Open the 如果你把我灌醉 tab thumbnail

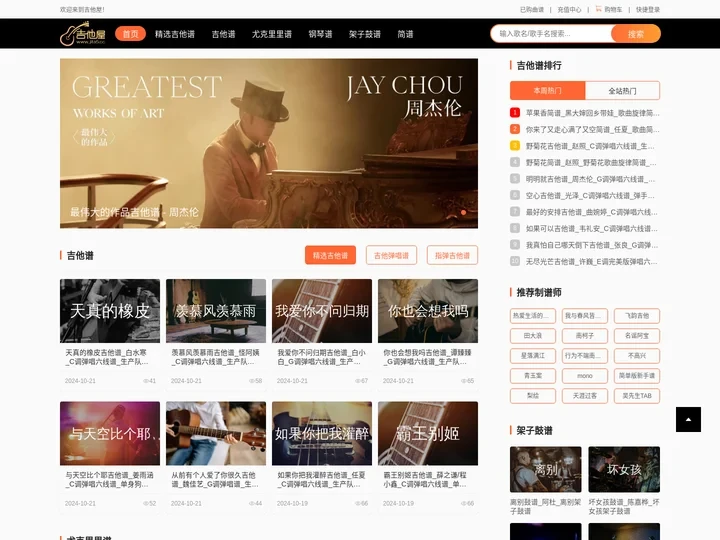coord(322,433)
